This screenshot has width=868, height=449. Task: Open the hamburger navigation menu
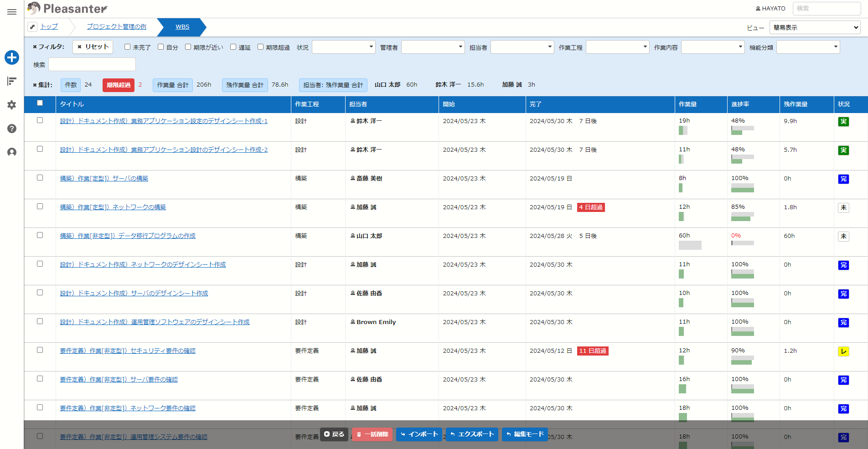[12, 12]
